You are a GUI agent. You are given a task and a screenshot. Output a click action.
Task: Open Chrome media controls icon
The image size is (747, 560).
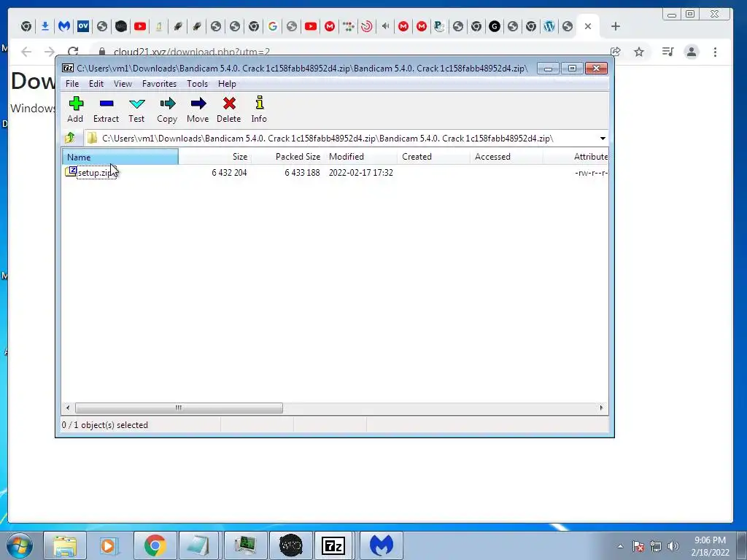pos(668,52)
